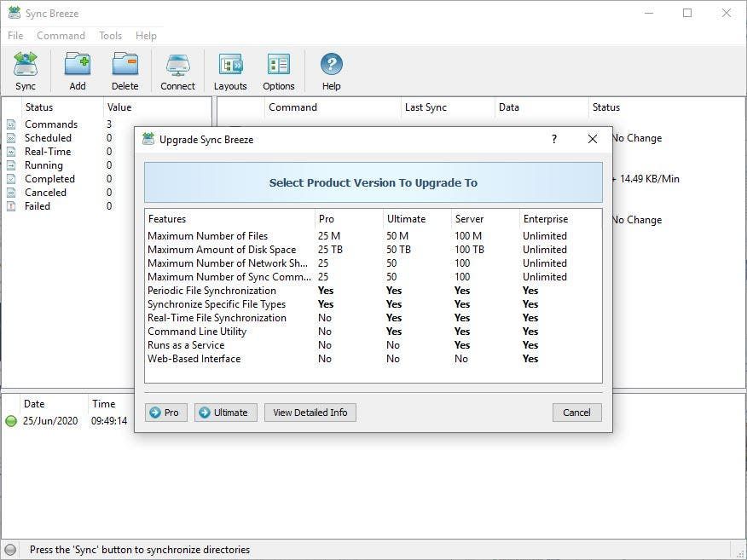Image resolution: width=747 pixels, height=560 pixels.
Task: Click the 09:49:14 log time entry
Action: point(109,421)
